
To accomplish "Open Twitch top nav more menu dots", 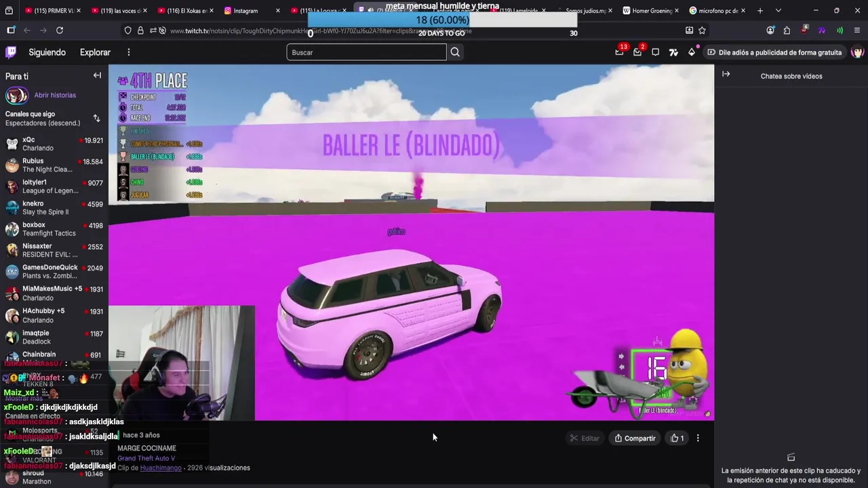I will [x=128, y=52].
